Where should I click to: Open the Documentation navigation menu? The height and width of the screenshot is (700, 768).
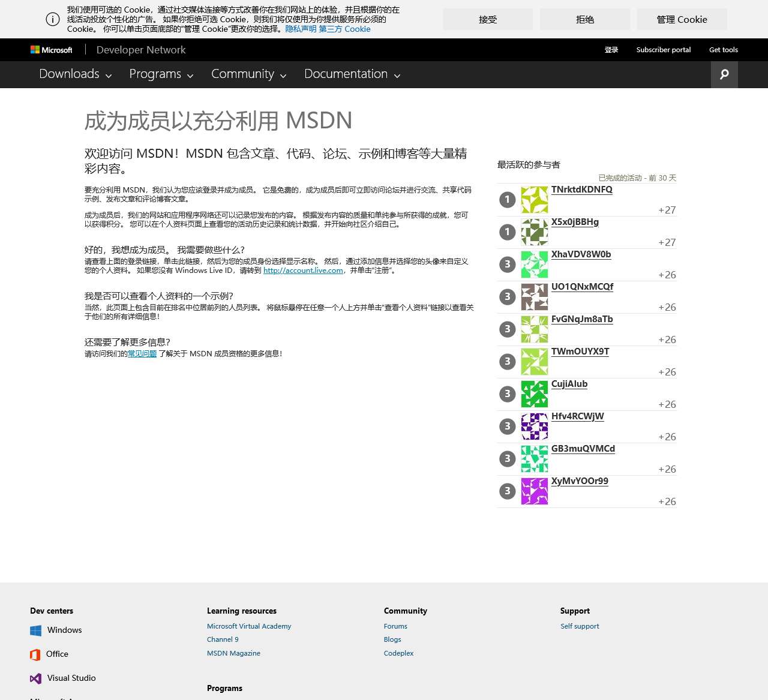pyautogui.click(x=352, y=74)
